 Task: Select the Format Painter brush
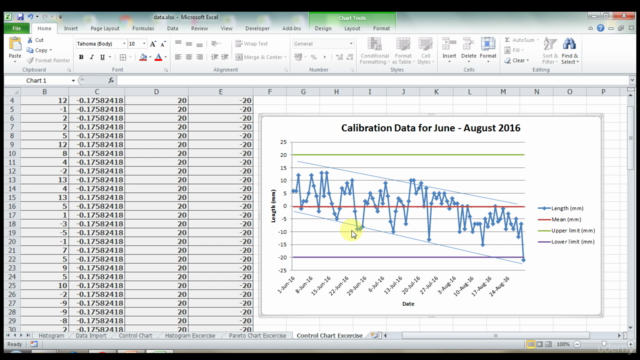(x=30, y=60)
